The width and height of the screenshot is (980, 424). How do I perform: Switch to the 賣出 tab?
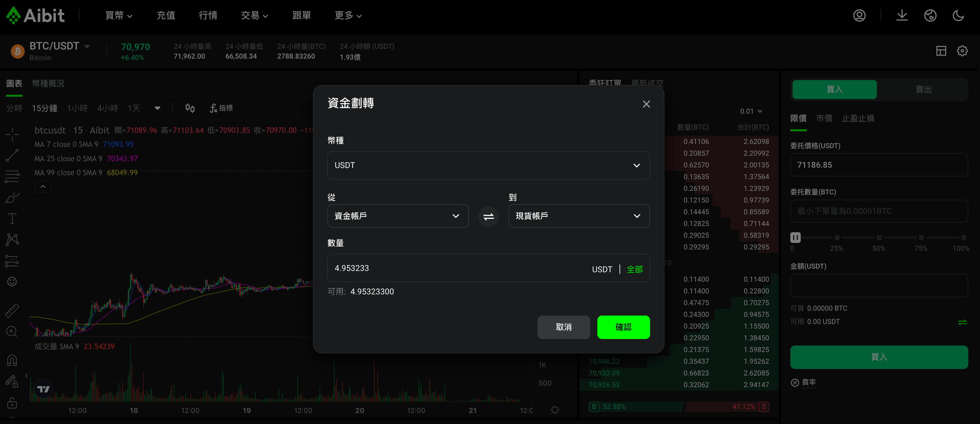tap(923, 90)
